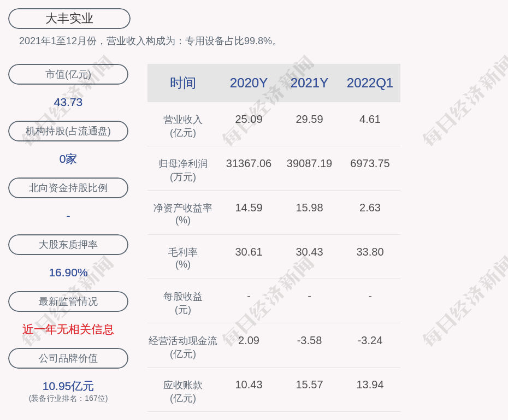Click the market value 43.73
Viewport: 508px width, 420px height.
click(x=68, y=102)
